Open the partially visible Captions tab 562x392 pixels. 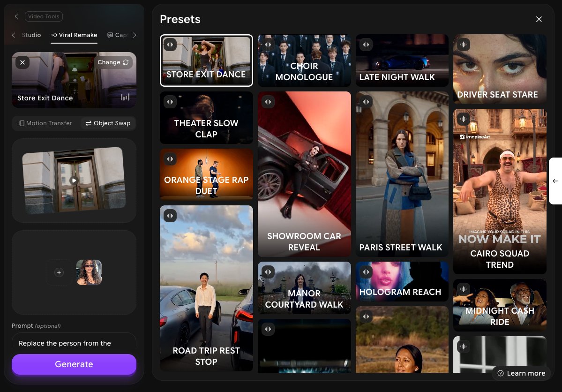118,35
